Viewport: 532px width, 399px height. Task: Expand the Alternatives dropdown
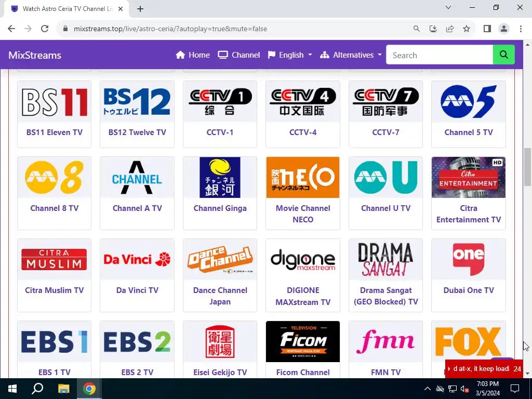(x=351, y=55)
